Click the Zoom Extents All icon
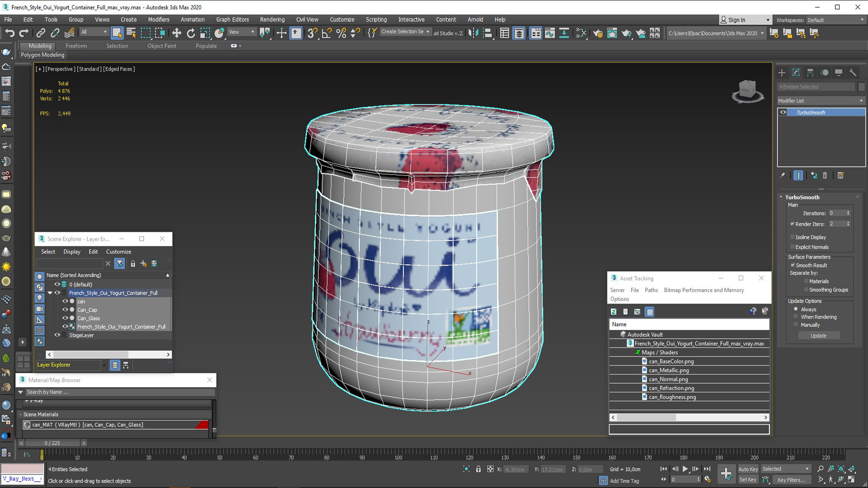The height and width of the screenshot is (488, 868). [x=852, y=469]
